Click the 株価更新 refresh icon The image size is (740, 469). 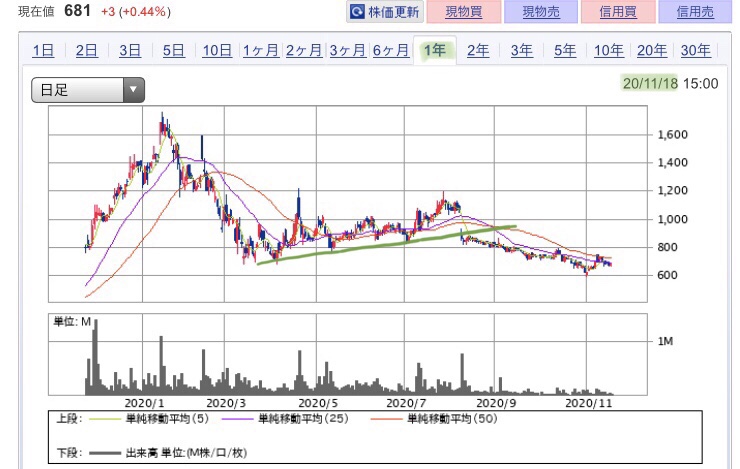[x=357, y=11]
